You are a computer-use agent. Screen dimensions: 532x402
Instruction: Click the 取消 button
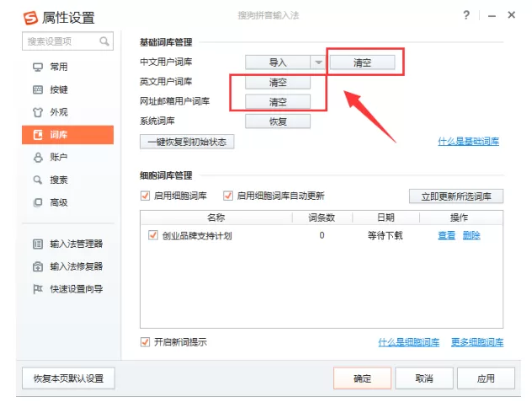click(x=424, y=378)
